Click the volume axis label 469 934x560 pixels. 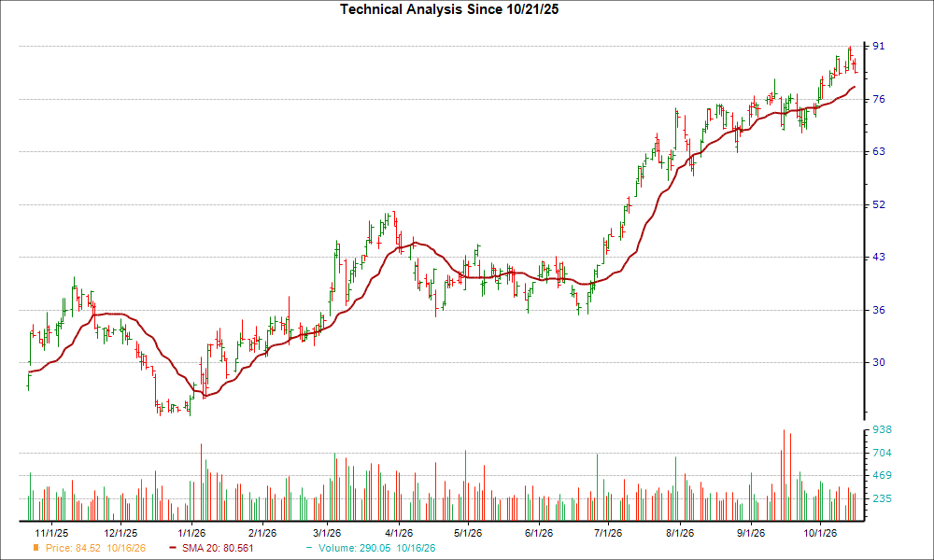coord(882,475)
